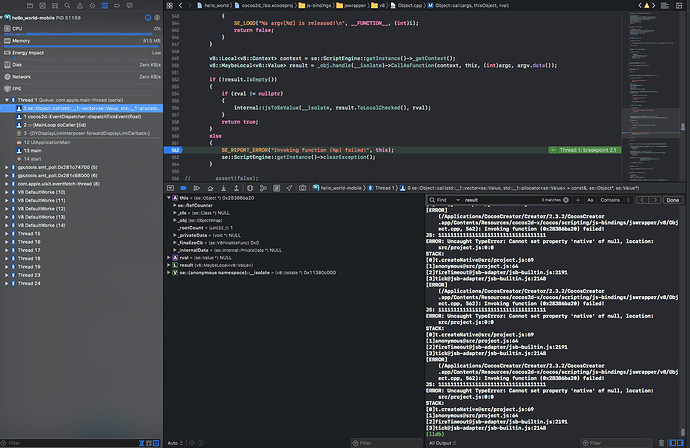Toggle variables view pane visibility button
The width and height of the screenshot is (690, 448).
[673, 443]
